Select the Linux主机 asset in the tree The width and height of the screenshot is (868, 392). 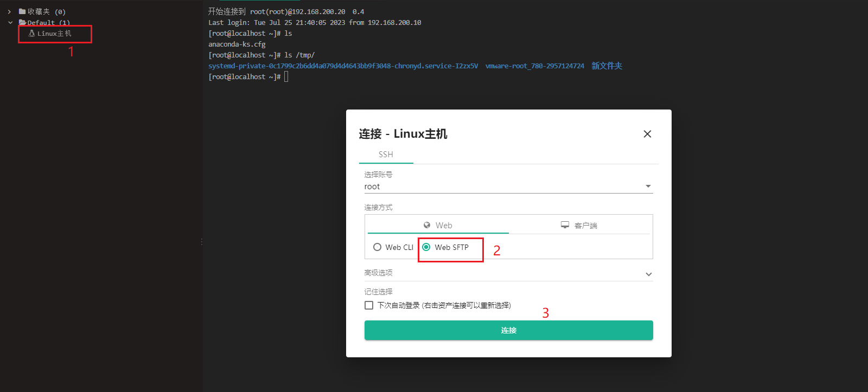[x=54, y=34]
